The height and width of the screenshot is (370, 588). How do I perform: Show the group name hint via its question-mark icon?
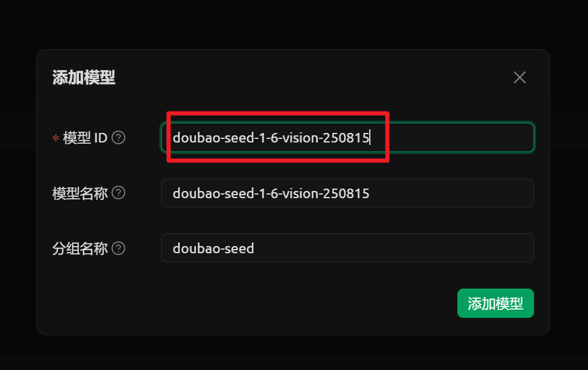[119, 248]
